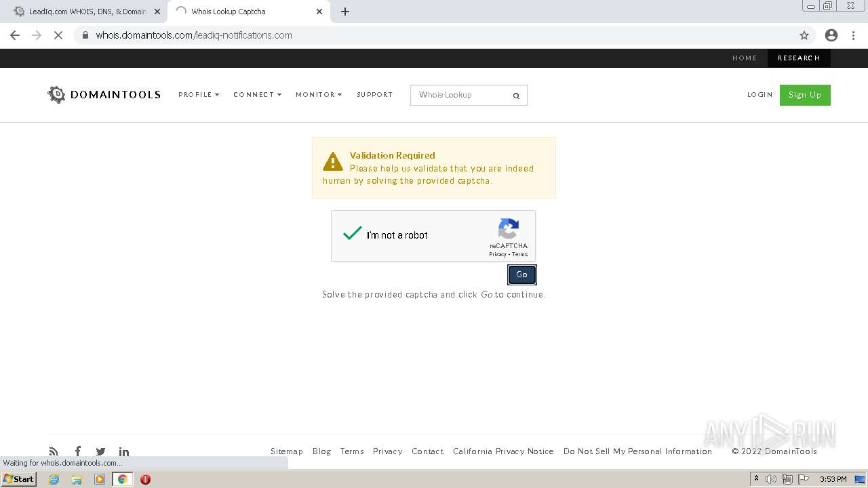Click the browser back arrow

tap(15, 35)
